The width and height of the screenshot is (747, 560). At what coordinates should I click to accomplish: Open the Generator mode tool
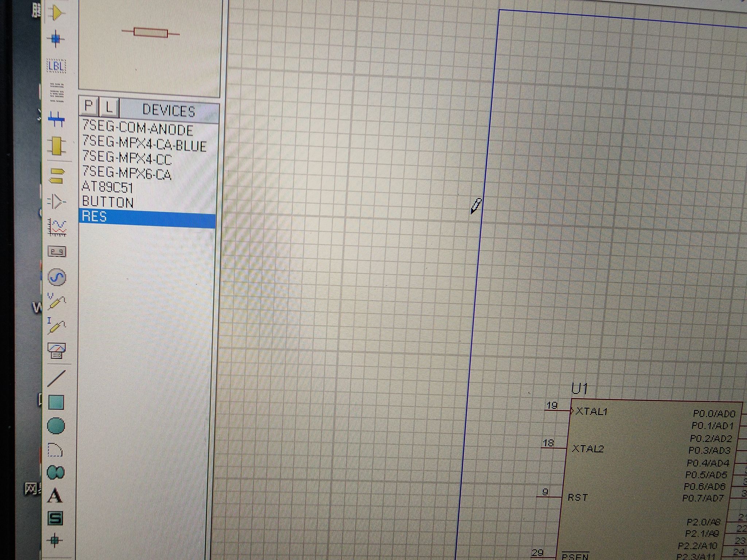pyautogui.click(x=57, y=277)
